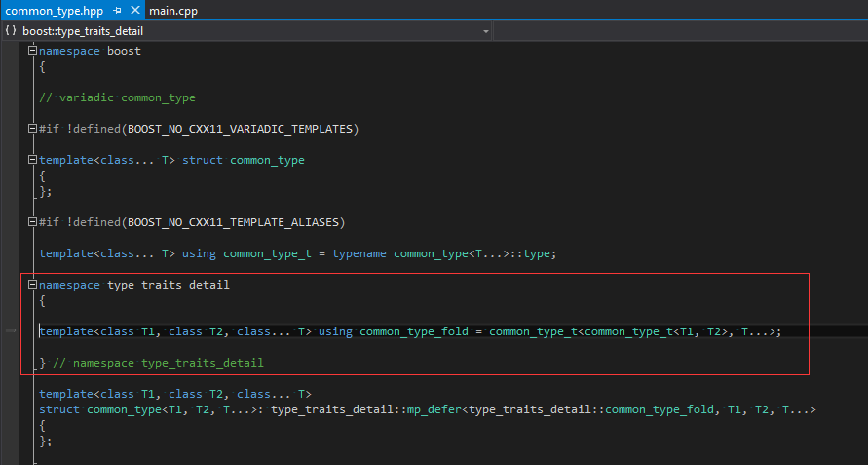Click the "struct" keyword before common_type<T1, T2, T...>
This screenshot has width=868, height=465.
[x=59, y=409]
